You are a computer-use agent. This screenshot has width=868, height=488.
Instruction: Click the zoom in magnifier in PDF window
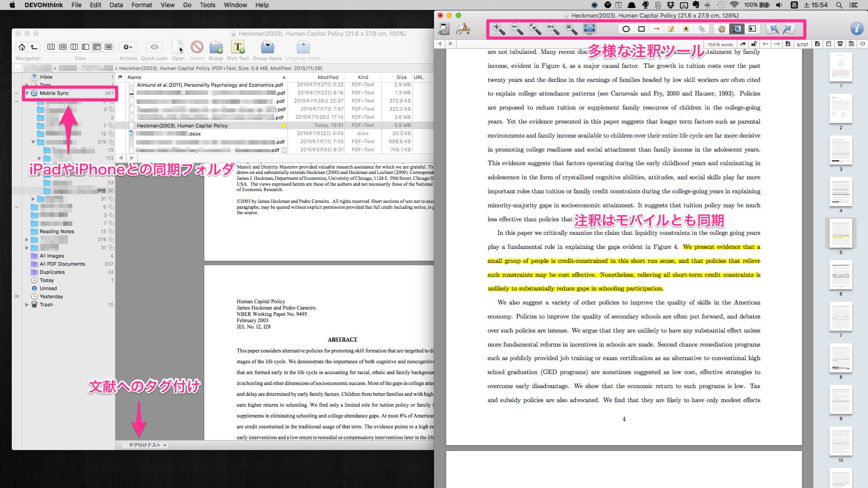coord(498,29)
